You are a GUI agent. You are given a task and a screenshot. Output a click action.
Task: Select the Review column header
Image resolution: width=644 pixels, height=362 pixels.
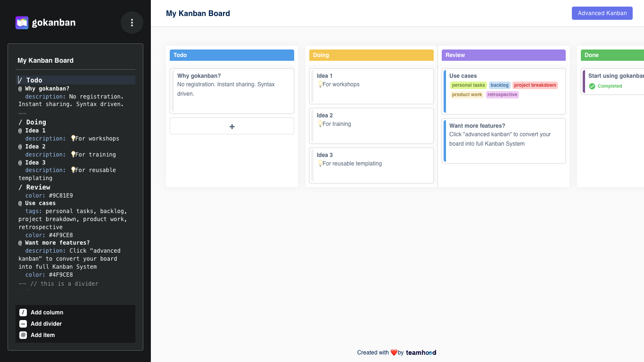504,55
